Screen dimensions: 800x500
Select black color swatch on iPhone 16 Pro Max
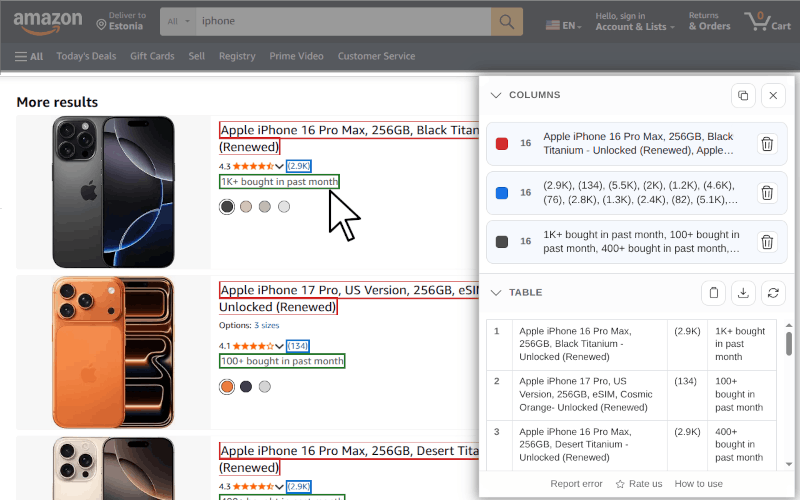click(x=227, y=207)
